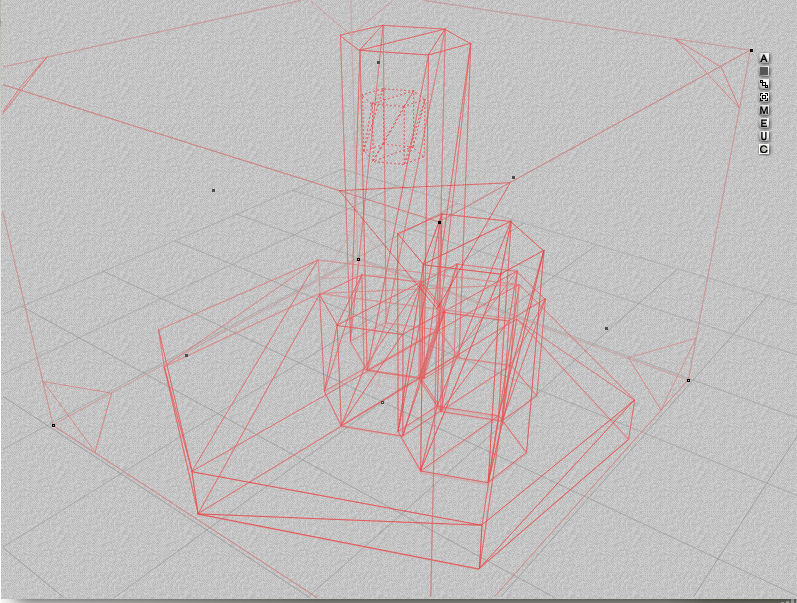Image resolution: width=797 pixels, height=603 pixels.
Task: Click the chain-link object linking icon
Action: [x=763, y=84]
